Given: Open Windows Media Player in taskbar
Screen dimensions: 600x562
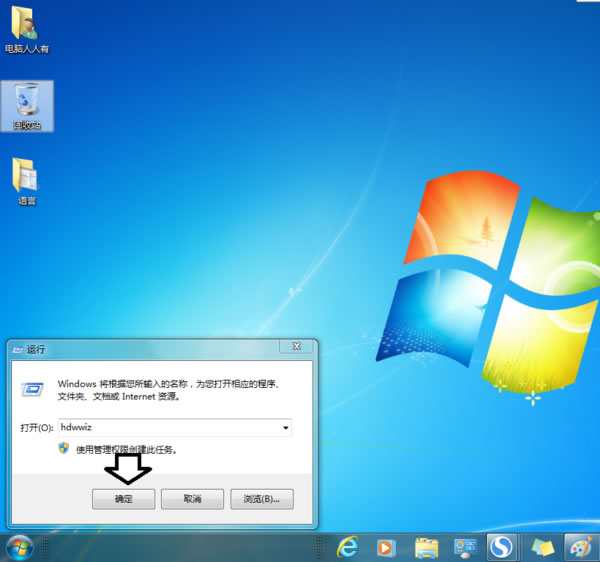Looking at the screenshot, I should pos(386,548).
